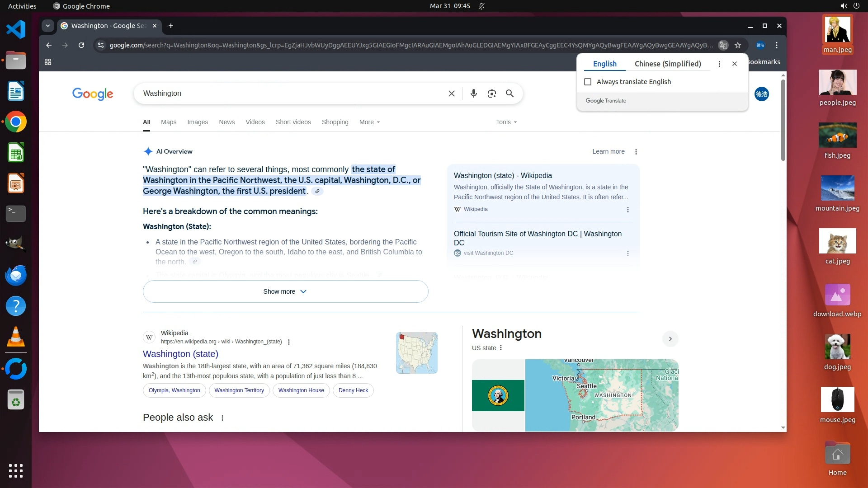The image size is (868, 488).
Task: Open the translate popup's three-dot options
Action: [x=719, y=64]
